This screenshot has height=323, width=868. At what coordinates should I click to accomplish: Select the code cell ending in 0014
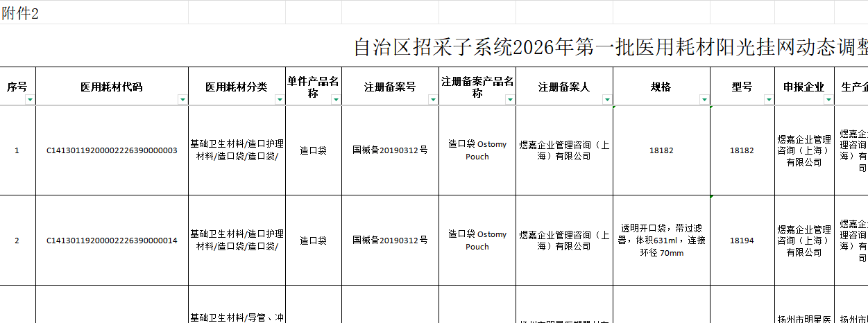tap(112, 241)
